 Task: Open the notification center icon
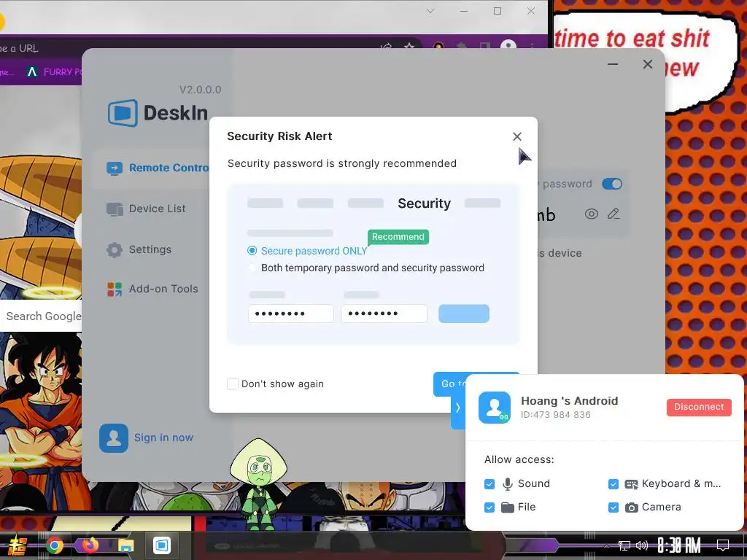click(723, 545)
